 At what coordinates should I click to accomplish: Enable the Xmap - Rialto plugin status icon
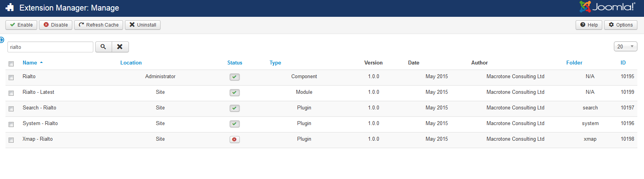[234, 140]
